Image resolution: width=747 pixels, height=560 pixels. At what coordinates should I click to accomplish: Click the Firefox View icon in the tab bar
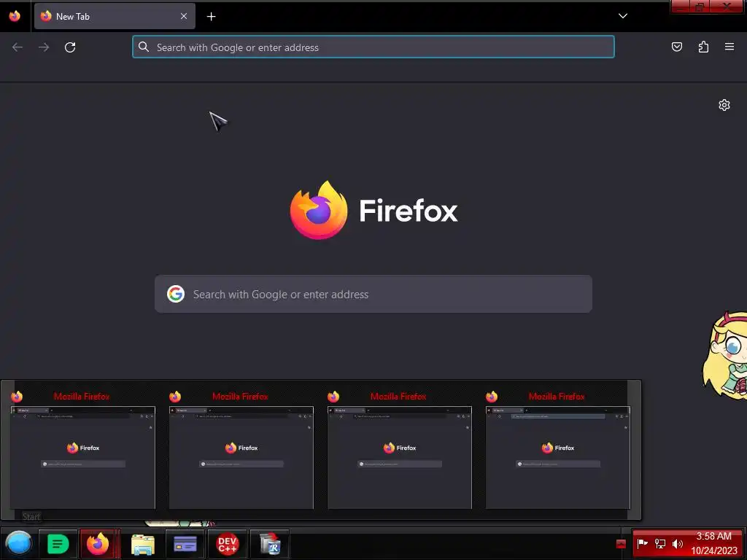[x=15, y=16]
